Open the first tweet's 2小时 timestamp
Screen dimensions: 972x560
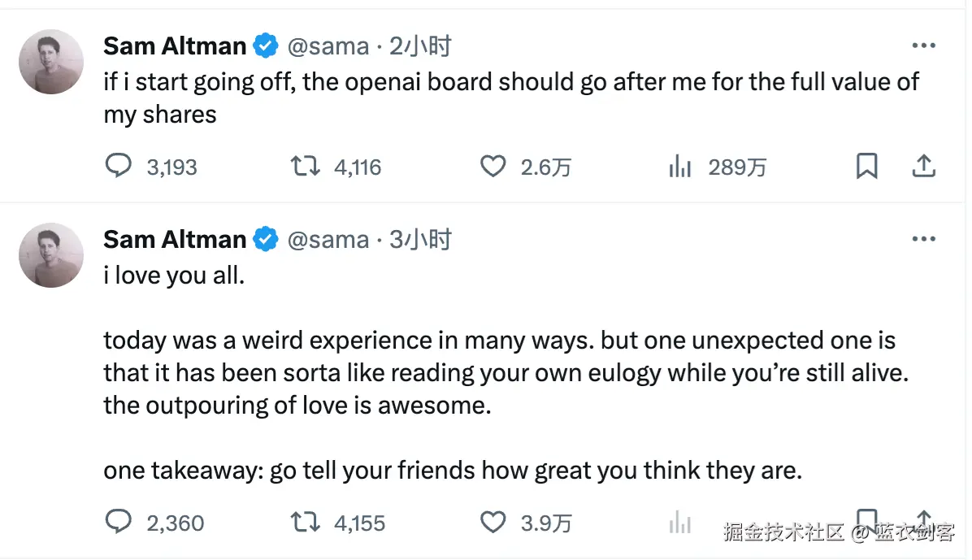420,46
